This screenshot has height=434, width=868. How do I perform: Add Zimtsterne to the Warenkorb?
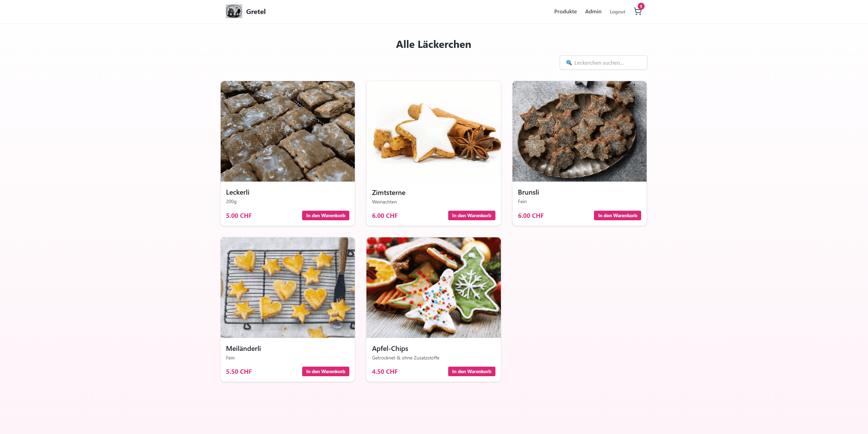pos(471,215)
